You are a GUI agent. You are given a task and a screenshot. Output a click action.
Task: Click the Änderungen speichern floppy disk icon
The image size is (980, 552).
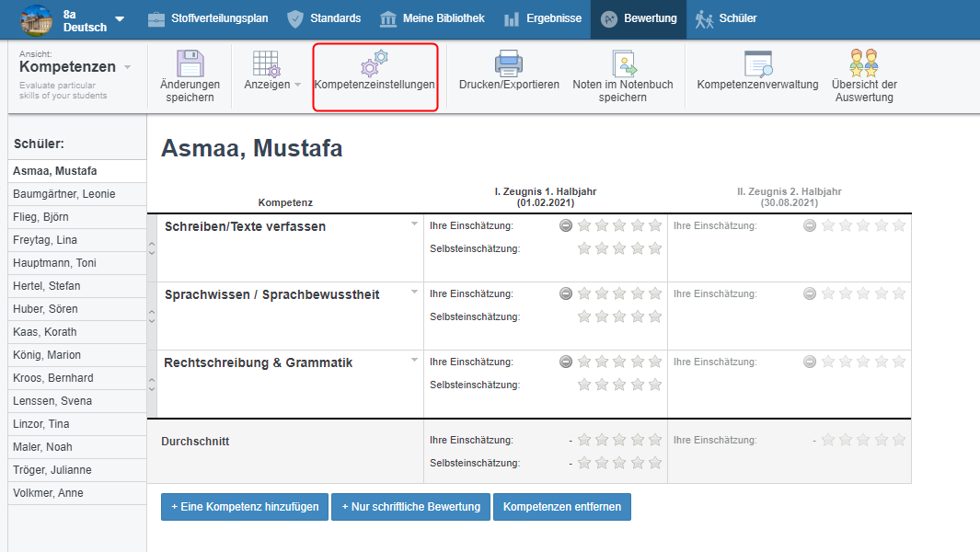pyautogui.click(x=190, y=63)
